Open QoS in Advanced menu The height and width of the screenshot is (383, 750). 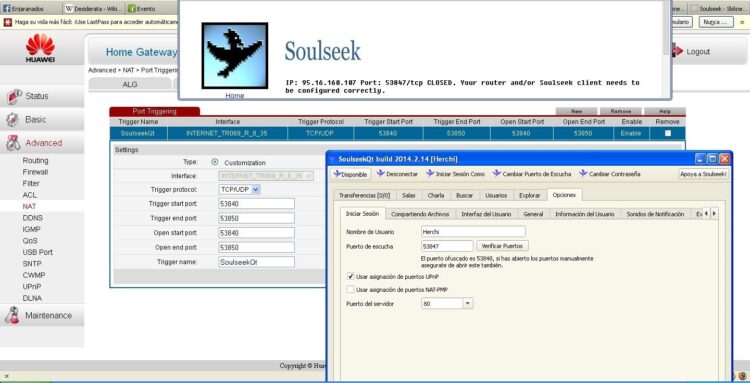pyautogui.click(x=30, y=241)
